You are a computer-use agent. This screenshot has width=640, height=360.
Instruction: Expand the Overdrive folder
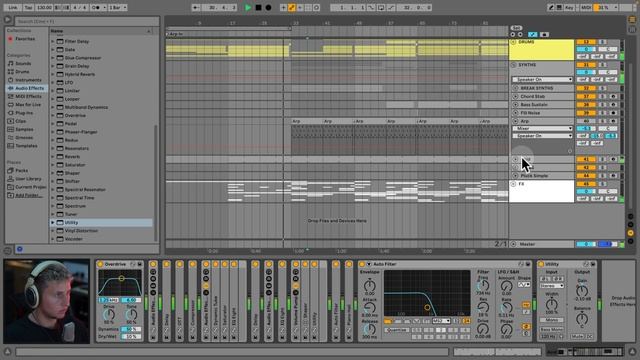pos(53,116)
